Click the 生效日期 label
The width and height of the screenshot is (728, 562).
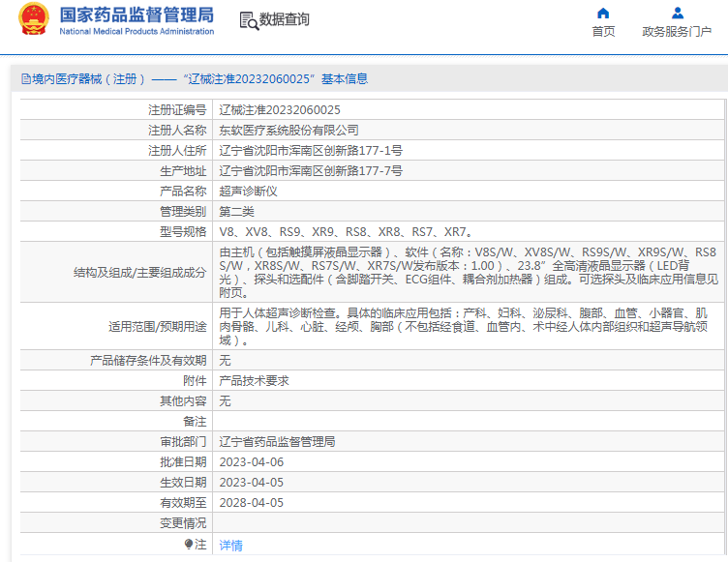coord(183,483)
